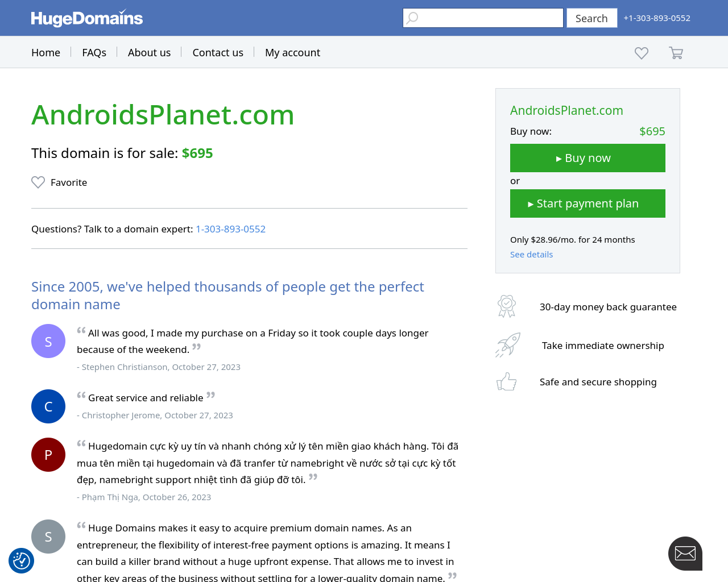Go to the About us page
The width and height of the screenshot is (728, 582).
point(149,52)
